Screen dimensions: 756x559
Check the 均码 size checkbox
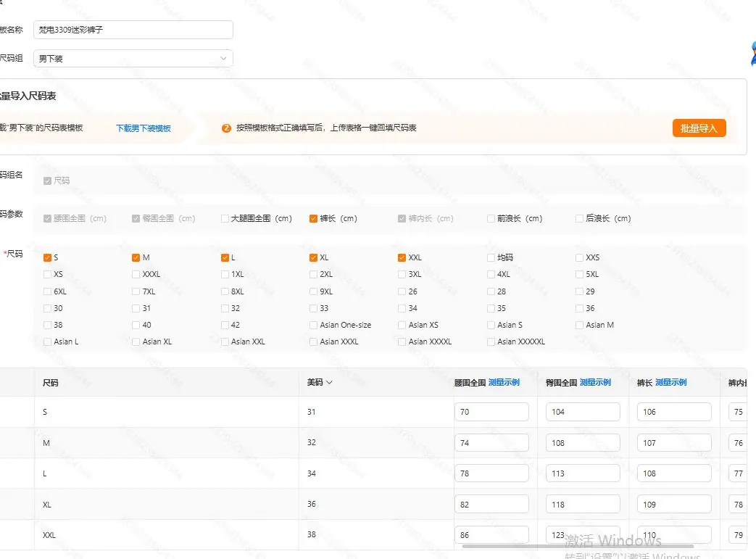pyautogui.click(x=491, y=257)
